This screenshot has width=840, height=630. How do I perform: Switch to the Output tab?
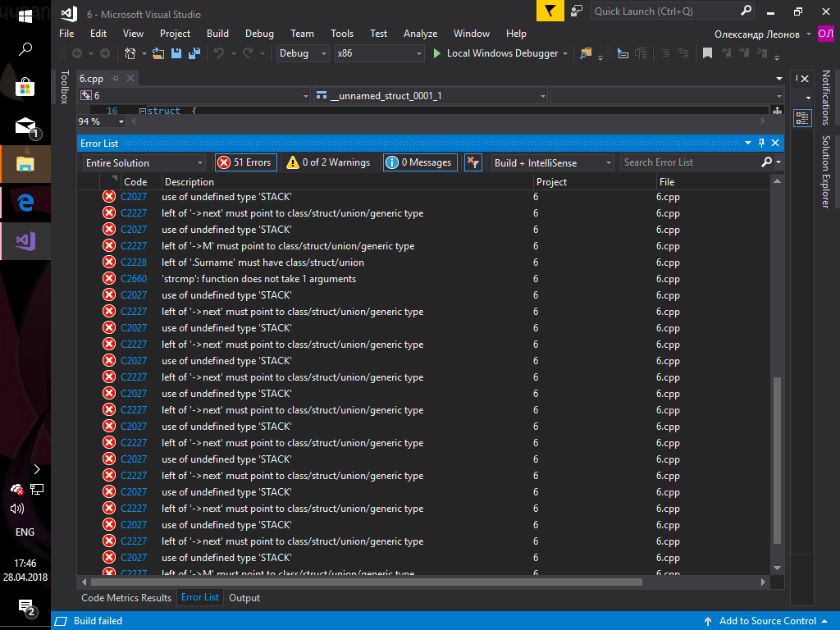click(244, 598)
